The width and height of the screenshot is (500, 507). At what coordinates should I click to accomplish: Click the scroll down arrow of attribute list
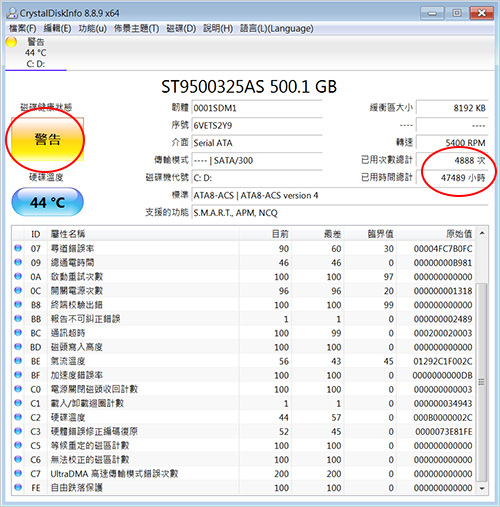coord(482,488)
